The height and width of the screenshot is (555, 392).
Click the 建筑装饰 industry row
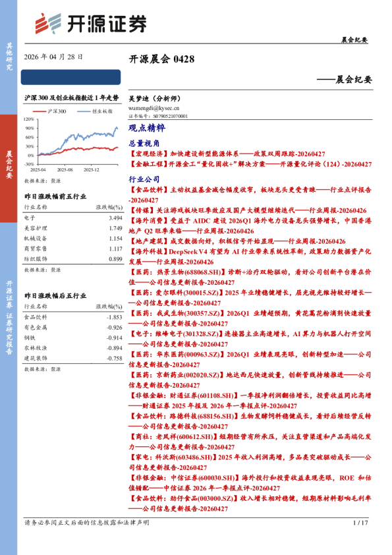click(73, 358)
